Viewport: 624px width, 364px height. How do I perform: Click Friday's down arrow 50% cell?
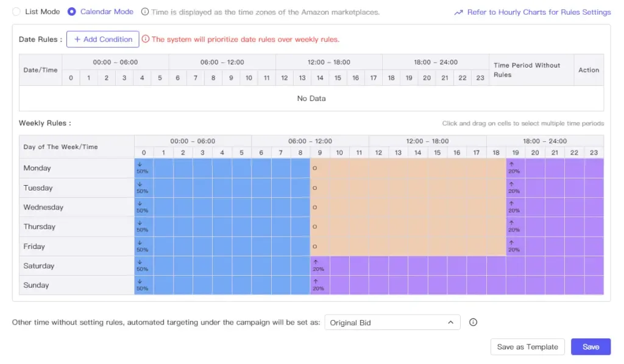coord(144,247)
